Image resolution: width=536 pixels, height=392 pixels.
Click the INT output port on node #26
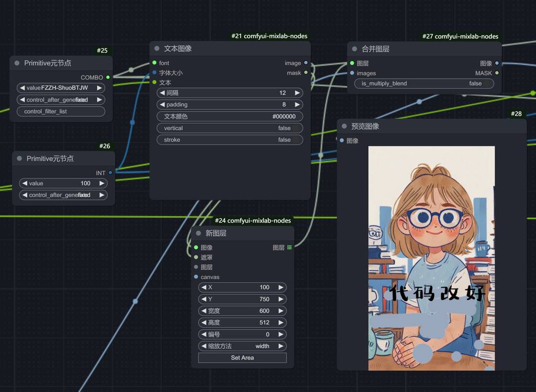click(110, 173)
